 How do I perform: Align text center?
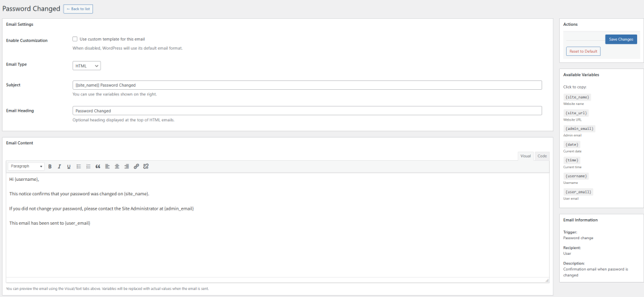pos(117,166)
